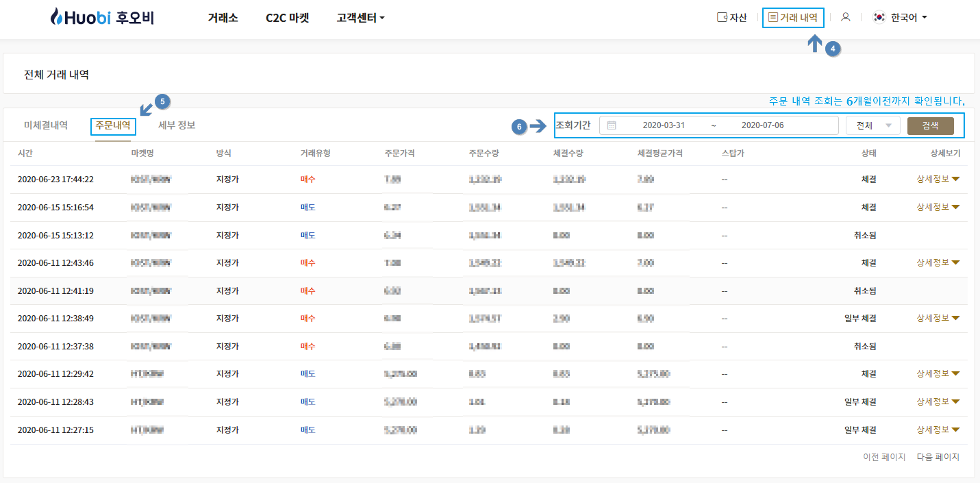Click the 주문수량 column header
Image resolution: width=980 pixels, height=483 pixels.
click(484, 153)
